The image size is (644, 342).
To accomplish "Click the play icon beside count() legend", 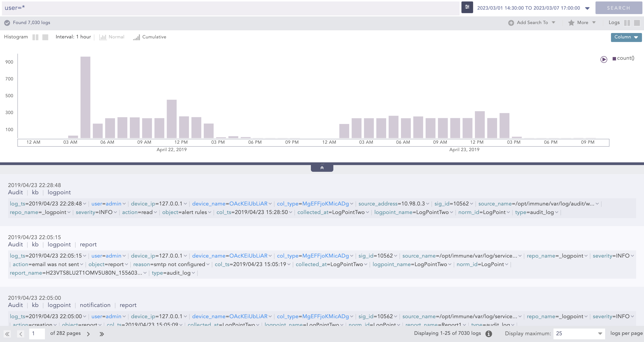I will tap(604, 60).
